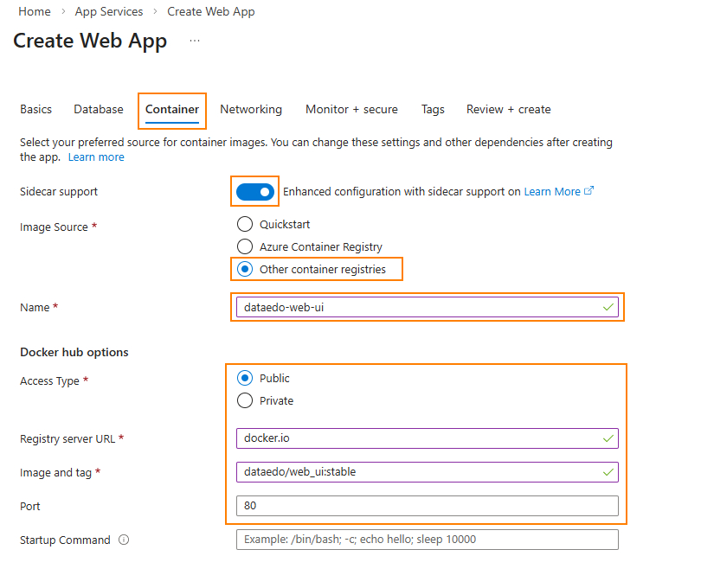Switch to the Networking tab
Viewport: 701px width, 588px height.
[250, 109]
